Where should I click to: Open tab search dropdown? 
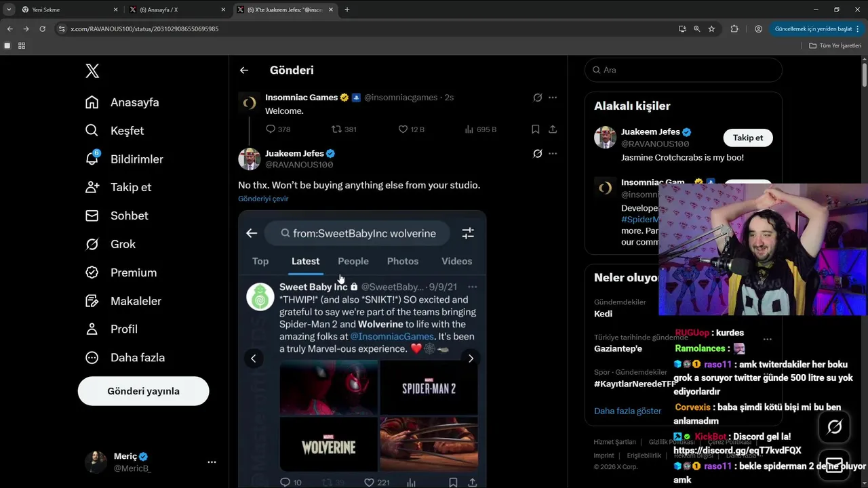coord(9,9)
